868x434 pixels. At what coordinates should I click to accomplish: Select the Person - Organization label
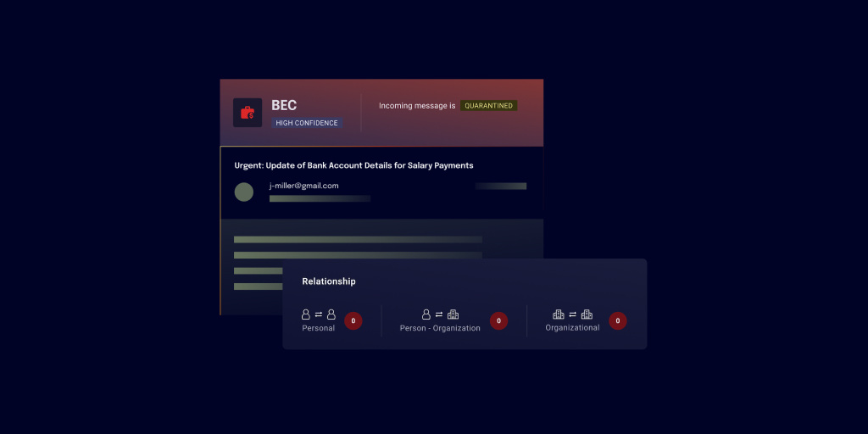click(440, 328)
